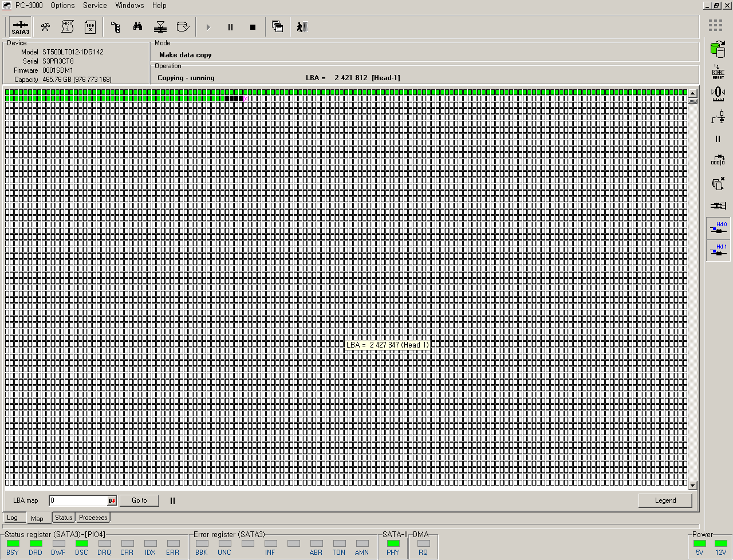The width and height of the screenshot is (733, 560).
Task: Toggle the Hd 0 head button
Action: click(x=718, y=227)
